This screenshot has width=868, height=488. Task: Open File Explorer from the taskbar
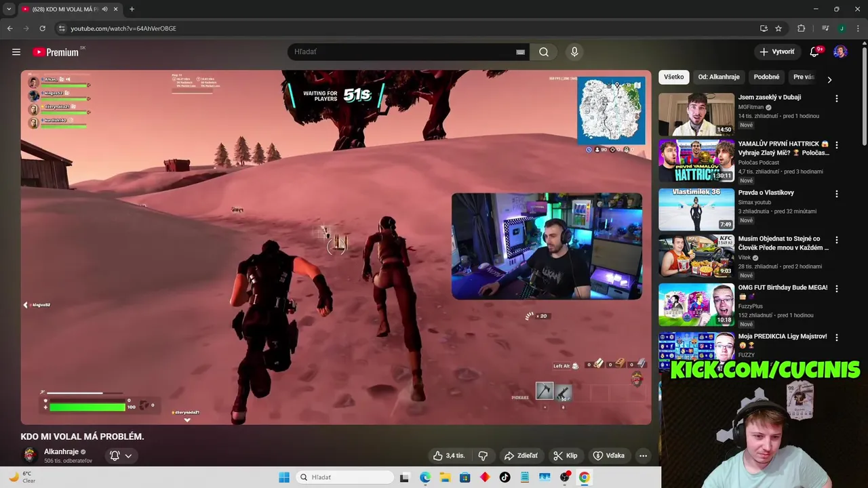[x=445, y=477]
